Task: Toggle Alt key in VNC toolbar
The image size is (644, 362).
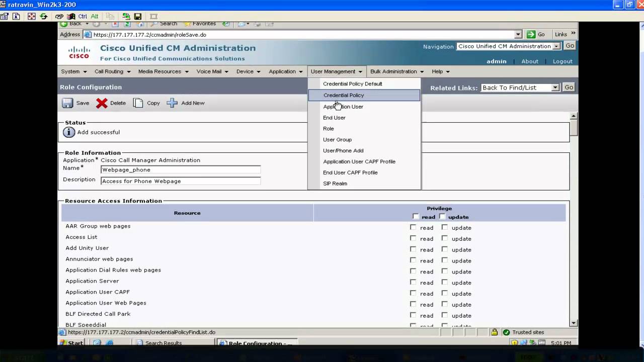Action: [95, 16]
